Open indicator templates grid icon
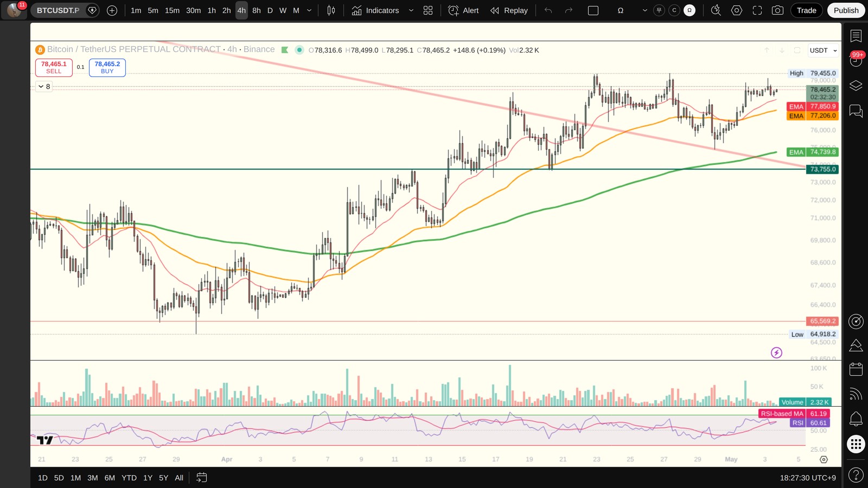Viewport: 868px width, 488px height. pyautogui.click(x=428, y=10)
